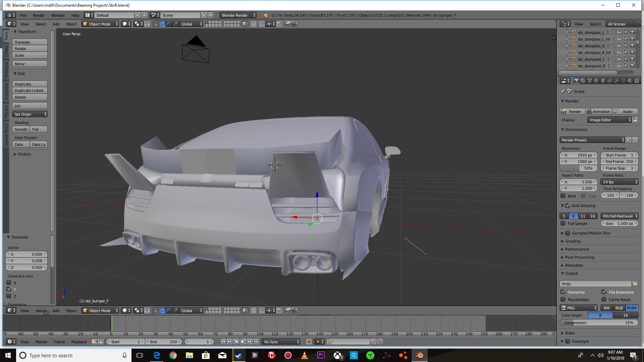The height and width of the screenshot is (362, 644).
Task: Open the 24 fps frame rate dropdown
Action: click(x=620, y=182)
